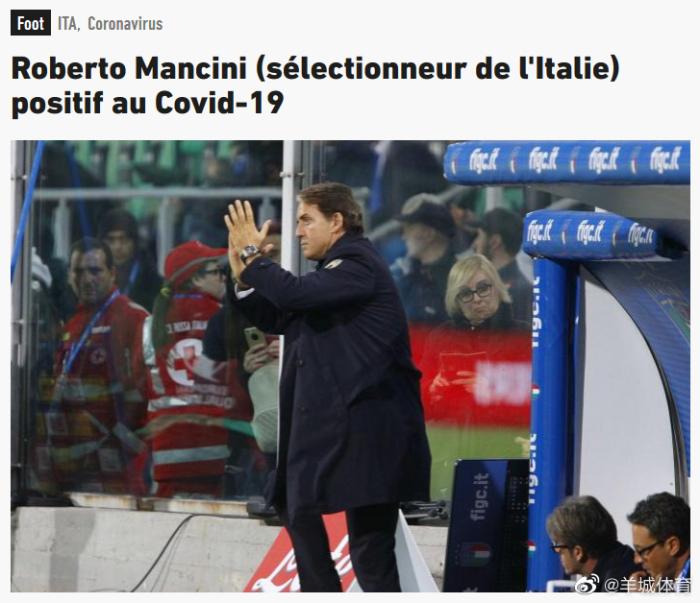Click the blonde woman wearing glasses
Screen dimensions: 700x603
[x=477, y=291]
